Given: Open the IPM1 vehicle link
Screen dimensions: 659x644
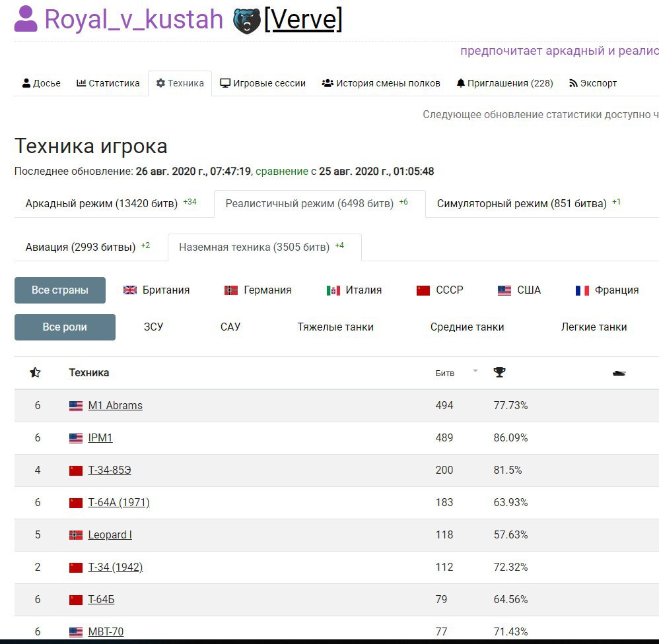Looking at the screenshot, I should coord(100,437).
